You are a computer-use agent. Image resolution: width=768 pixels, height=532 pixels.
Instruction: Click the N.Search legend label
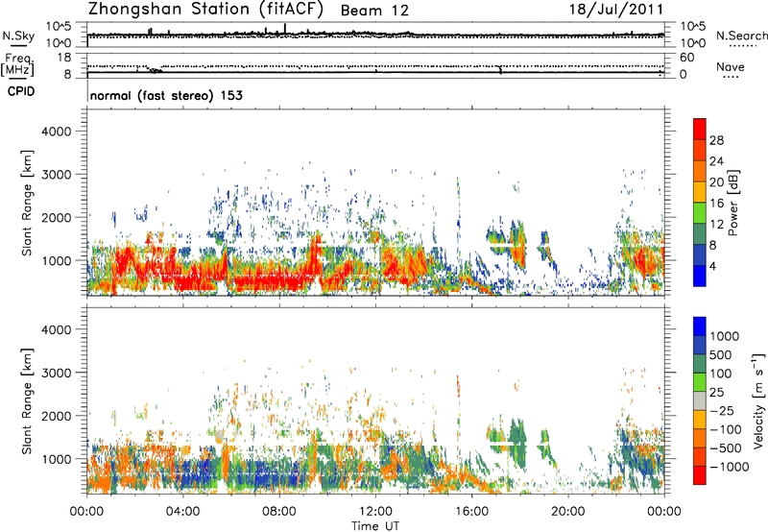coord(741,36)
